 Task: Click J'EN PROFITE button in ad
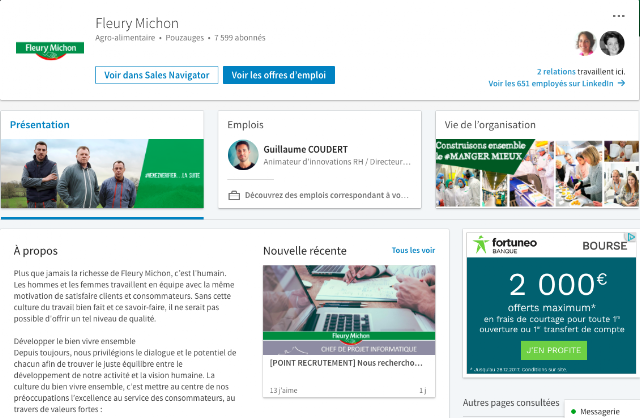(554, 350)
